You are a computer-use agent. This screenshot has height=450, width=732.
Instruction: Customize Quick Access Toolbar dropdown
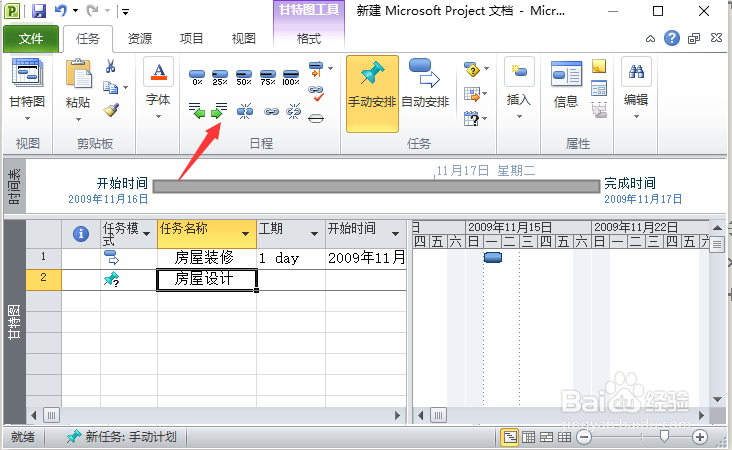[125, 11]
